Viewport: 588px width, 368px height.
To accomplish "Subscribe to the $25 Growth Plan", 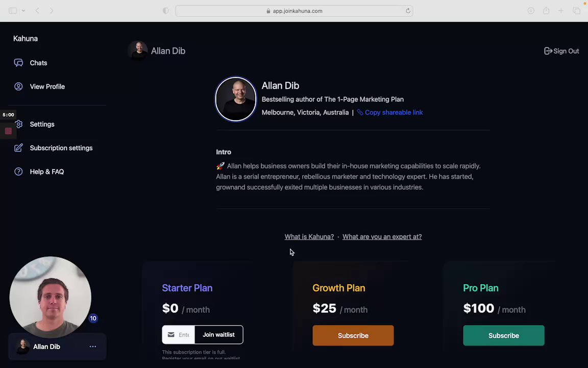I will pyautogui.click(x=353, y=335).
